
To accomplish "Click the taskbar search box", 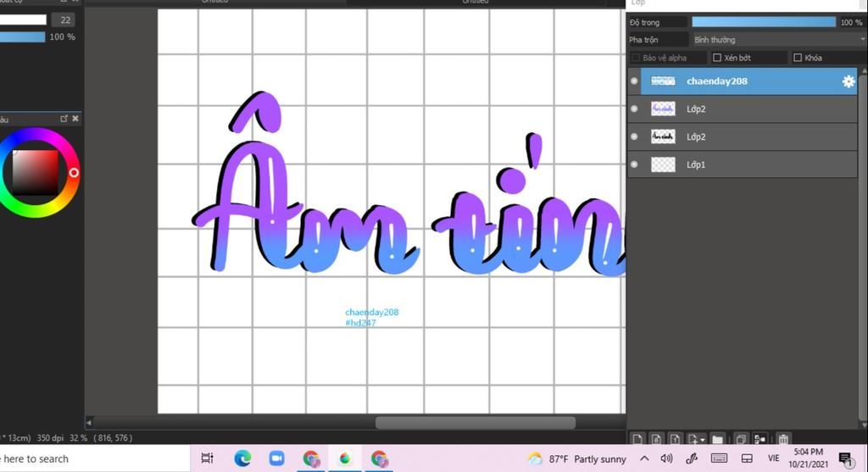I will click(x=94, y=458).
